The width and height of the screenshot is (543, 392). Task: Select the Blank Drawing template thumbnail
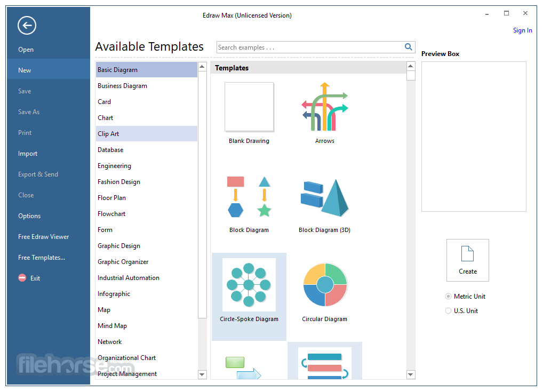point(249,107)
